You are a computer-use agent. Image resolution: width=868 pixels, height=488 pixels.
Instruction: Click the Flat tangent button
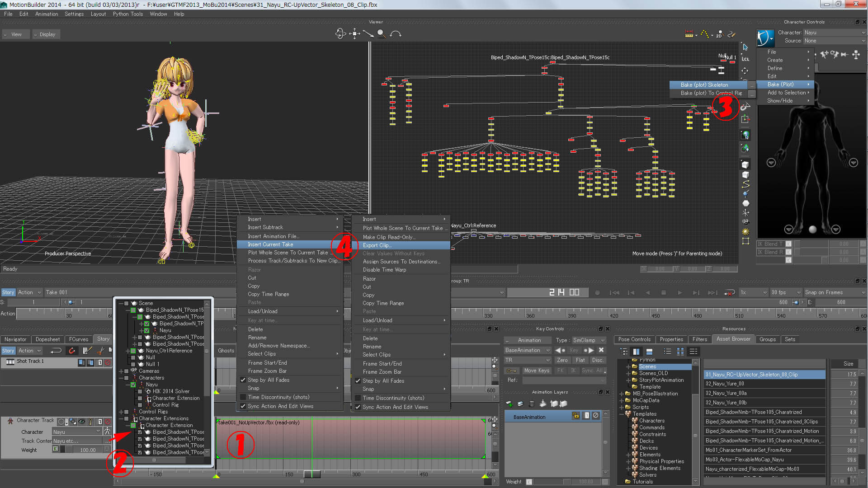tap(580, 360)
